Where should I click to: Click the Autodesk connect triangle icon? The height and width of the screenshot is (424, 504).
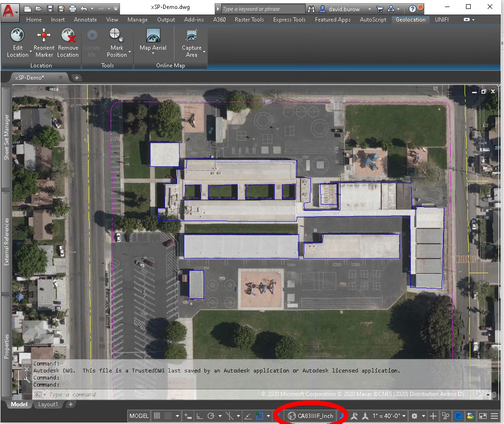[x=391, y=9]
